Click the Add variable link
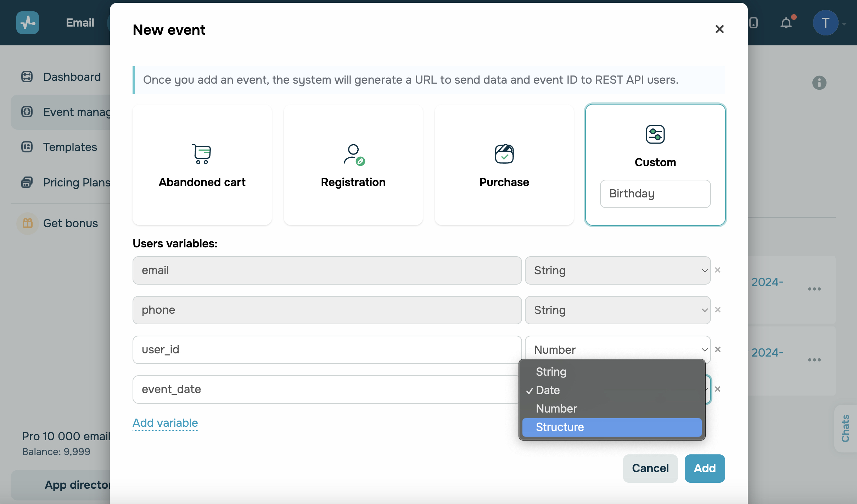This screenshot has width=857, height=504. [x=165, y=423]
